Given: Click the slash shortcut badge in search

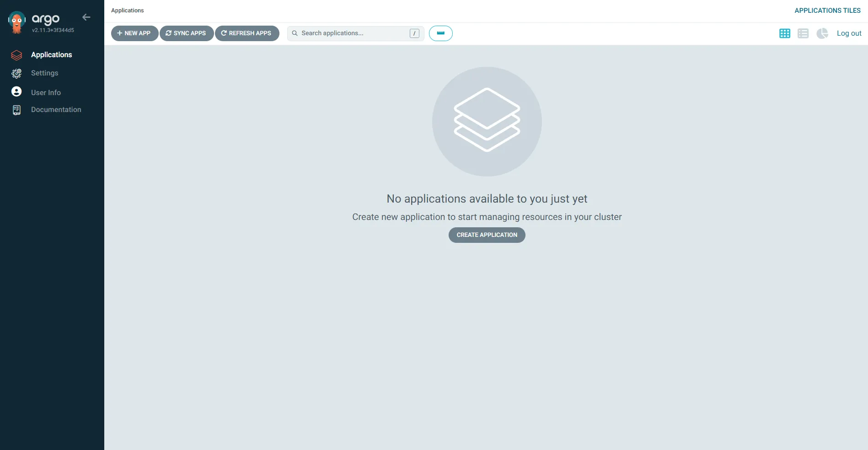Looking at the screenshot, I should (x=414, y=33).
